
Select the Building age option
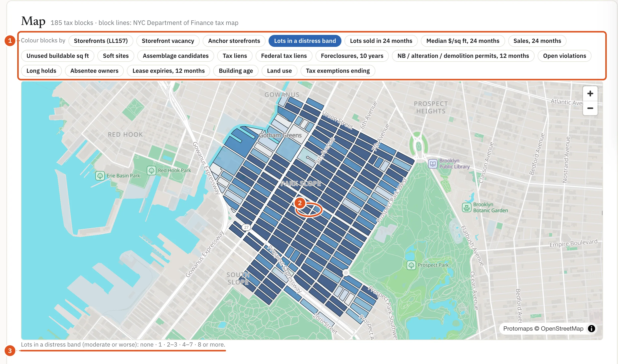(x=236, y=71)
